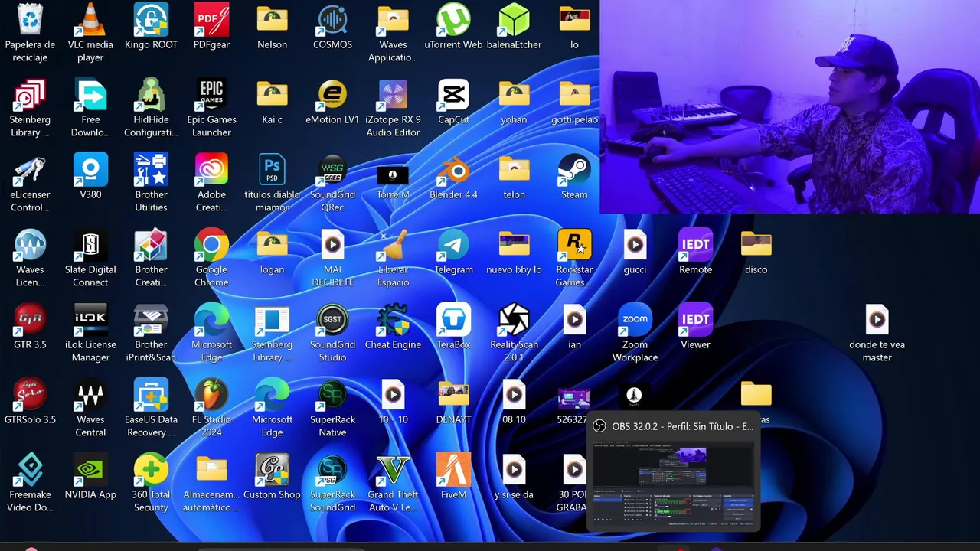Open iZotope RX 9 Audio Editor
980x551 pixels.
tap(393, 96)
